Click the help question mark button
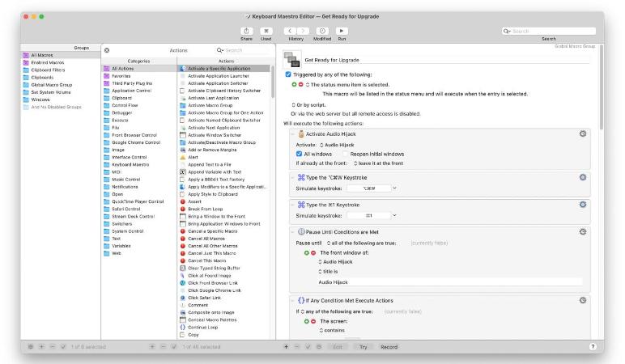The height and width of the screenshot is (364, 625). [x=593, y=346]
